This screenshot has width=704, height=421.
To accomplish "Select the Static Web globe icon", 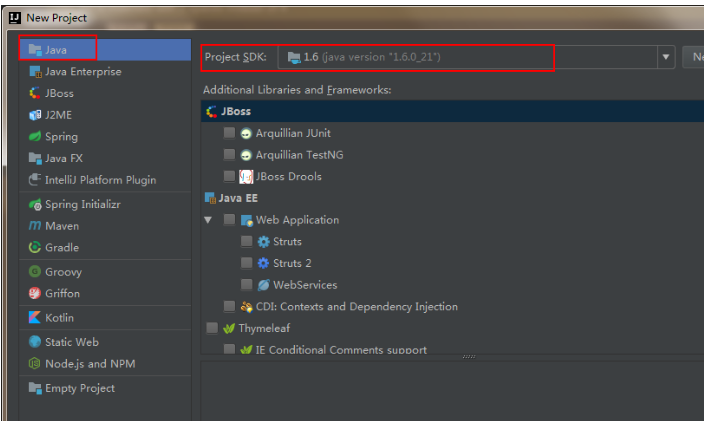I will coord(35,342).
